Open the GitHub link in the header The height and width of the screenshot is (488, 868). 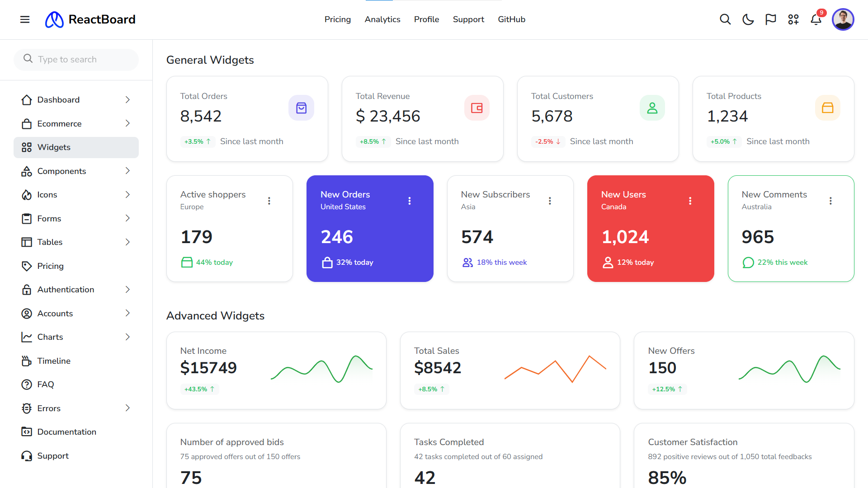tap(511, 19)
